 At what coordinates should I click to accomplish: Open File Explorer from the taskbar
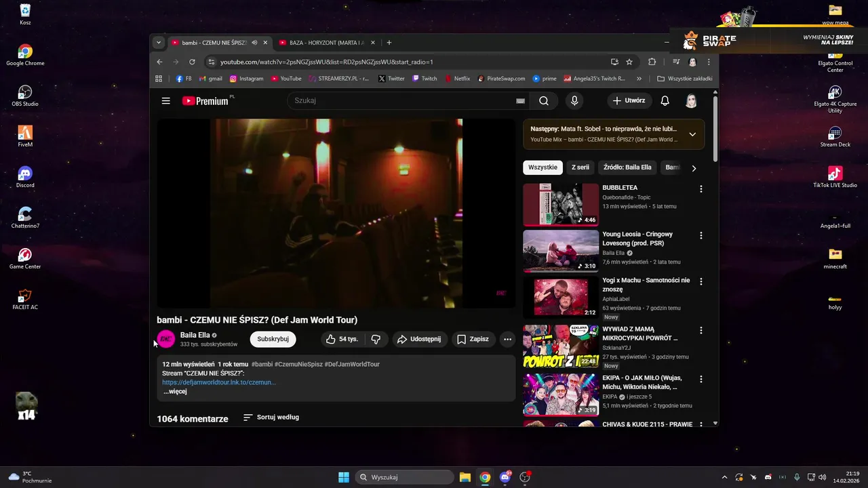coord(465,477)
